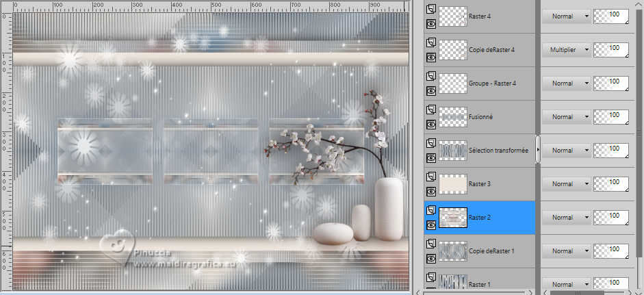The width and height of the screenshot is (644, 295).
Task: Select the Raster 3 layer name
Action: click(x=480, y=184)
